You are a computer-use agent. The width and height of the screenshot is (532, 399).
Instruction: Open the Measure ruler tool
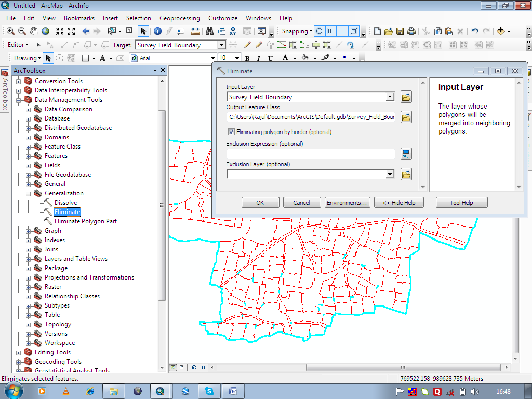pos(195,31)
